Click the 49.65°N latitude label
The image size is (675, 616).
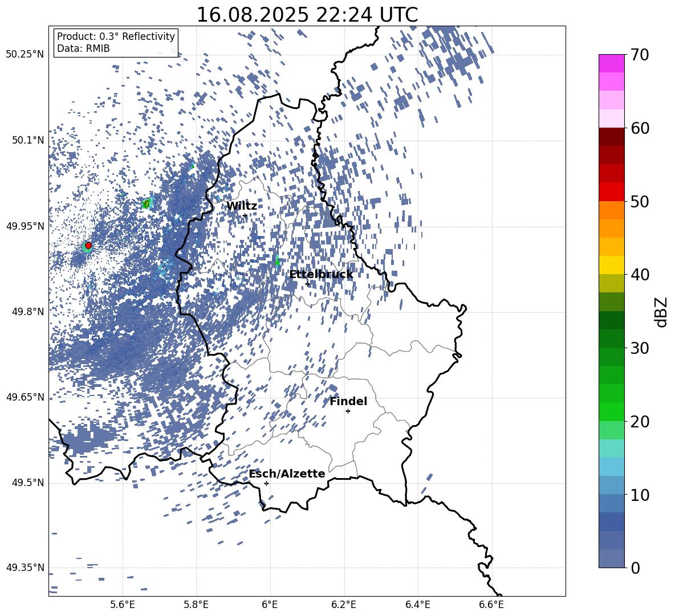[25, 397]
